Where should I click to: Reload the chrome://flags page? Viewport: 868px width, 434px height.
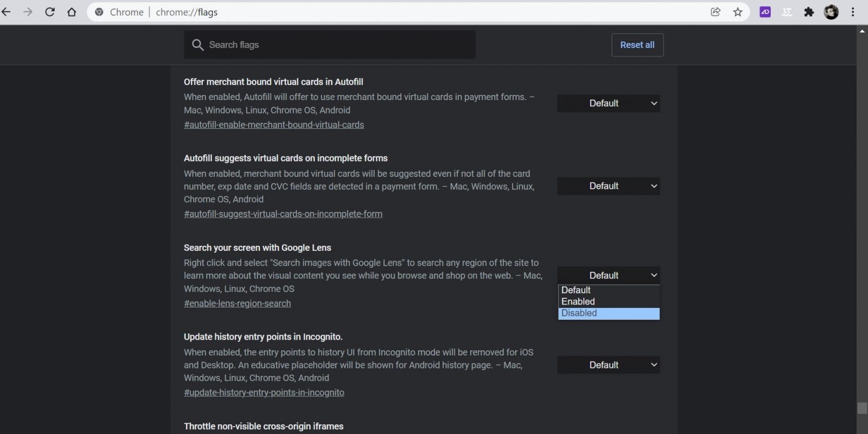click(x=50, y=12)
